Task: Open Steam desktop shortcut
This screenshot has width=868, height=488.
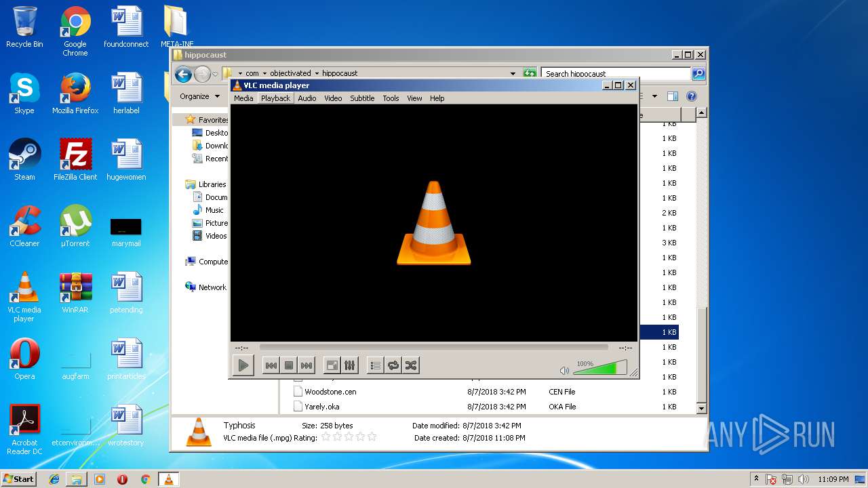Action: [24, 160]
